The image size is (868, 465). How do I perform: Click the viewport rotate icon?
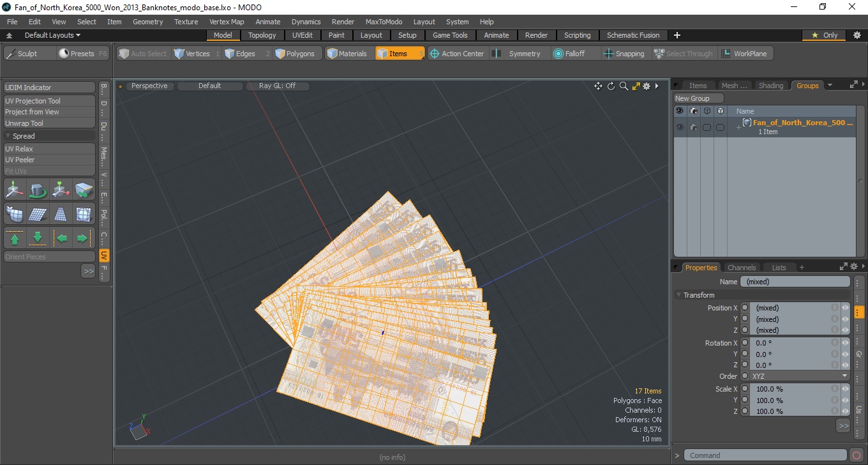[611, 86]
